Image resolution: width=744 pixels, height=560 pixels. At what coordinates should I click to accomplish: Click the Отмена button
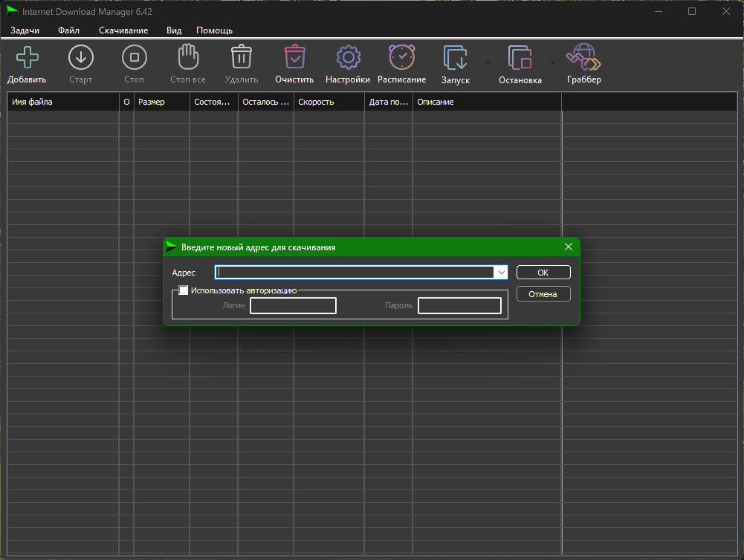click(543, 294)
